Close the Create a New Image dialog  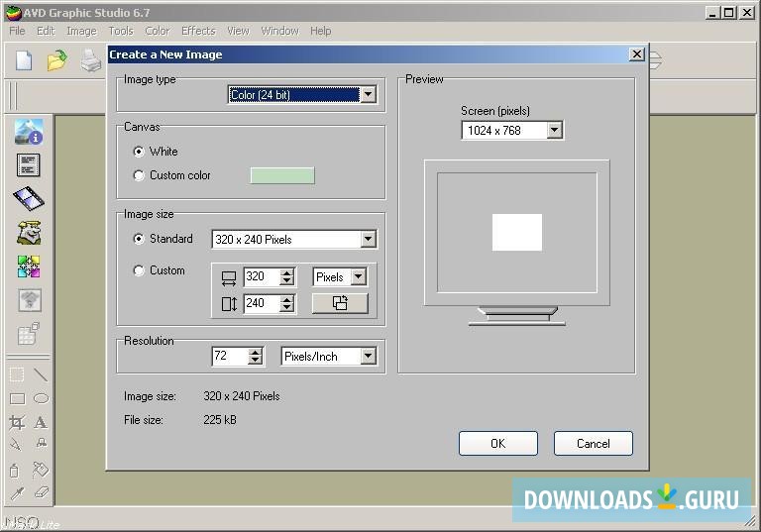click(x=636, y=53)
